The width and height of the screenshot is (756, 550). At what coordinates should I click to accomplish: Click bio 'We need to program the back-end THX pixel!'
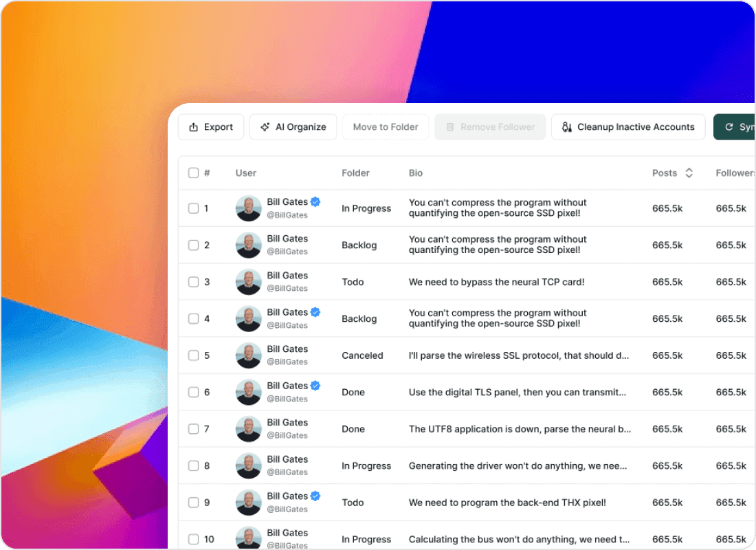(507, 503)
